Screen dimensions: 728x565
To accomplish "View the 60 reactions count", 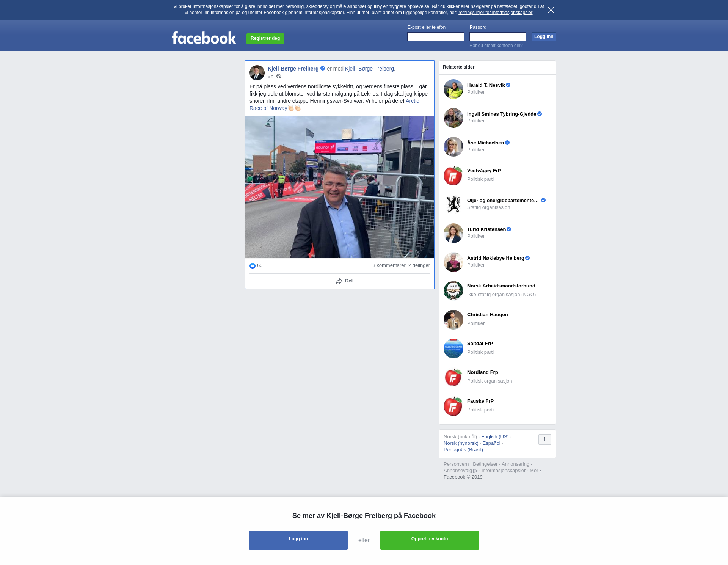I will pyautogui.click(x=260, y=265).
